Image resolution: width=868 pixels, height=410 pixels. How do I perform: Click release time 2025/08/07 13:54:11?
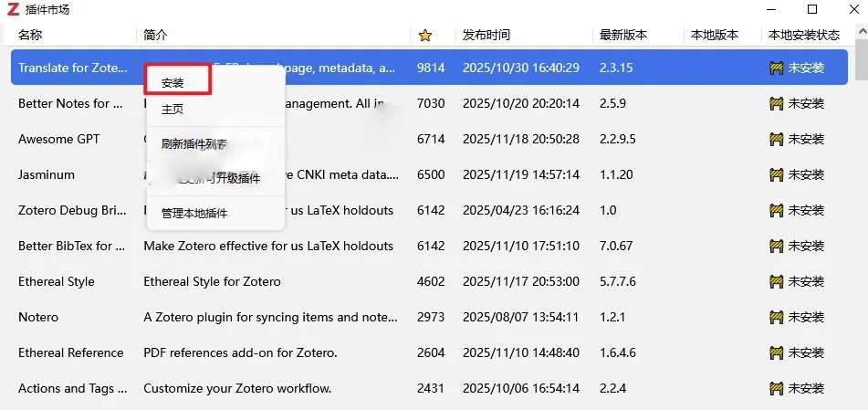[521, 317]
